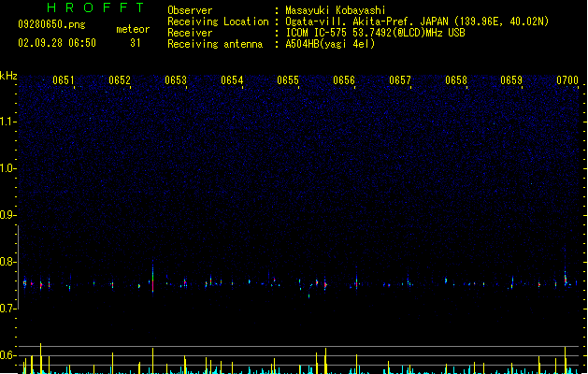Click the 0651 time marker
Viewport: 588px width, 374px height.
[x=64, y=80]
